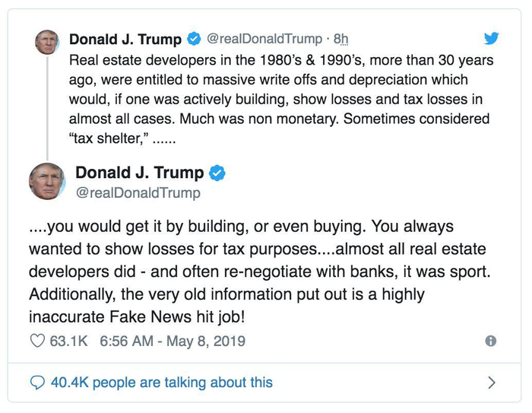
Task: Expand the conversation with the right chevron
Action: coord(491,382)
